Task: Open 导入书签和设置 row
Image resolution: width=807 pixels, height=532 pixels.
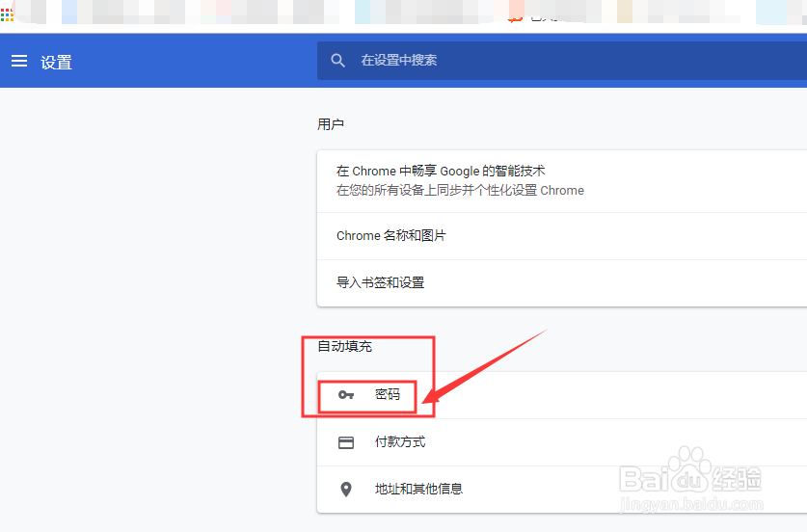Action: (562, 283)
